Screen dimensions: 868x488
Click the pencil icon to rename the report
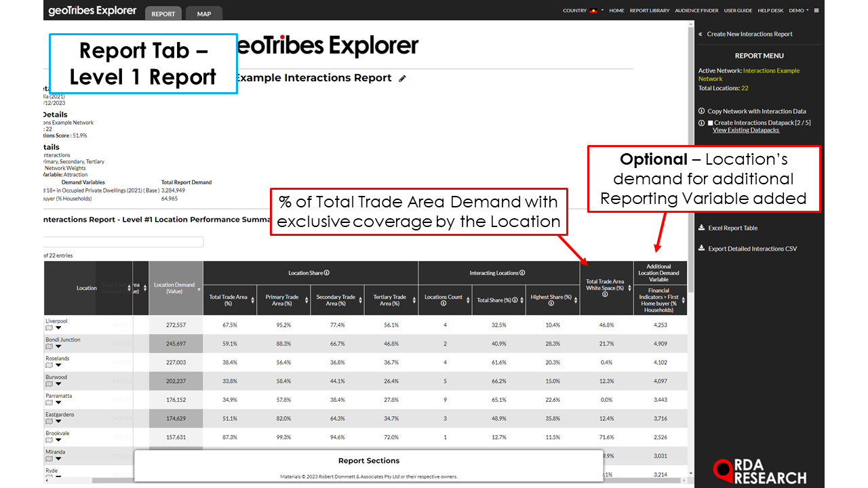click(x=402, y=79)
